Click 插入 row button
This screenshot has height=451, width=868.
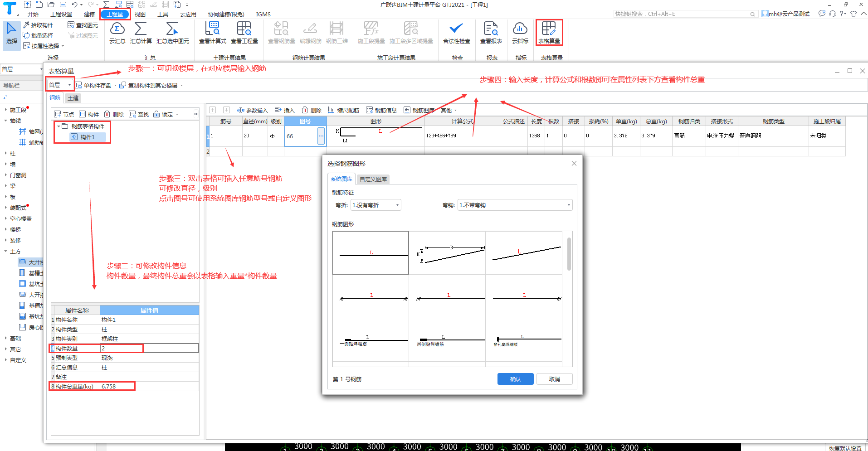pos(284,110)
